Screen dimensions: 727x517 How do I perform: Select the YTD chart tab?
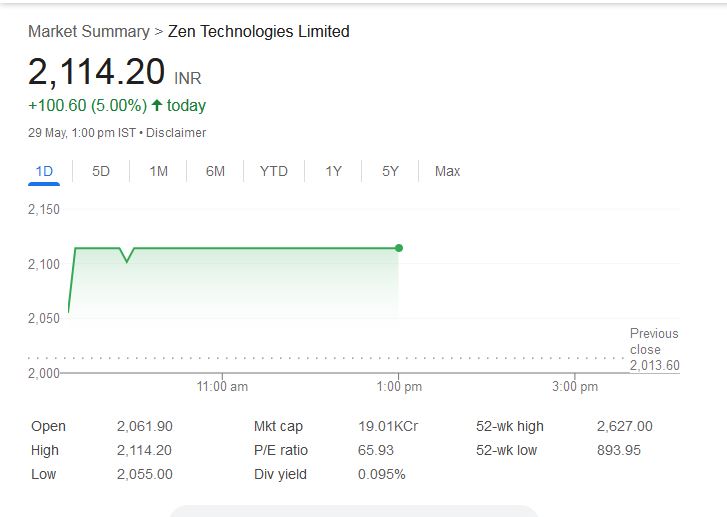(273, 171)
